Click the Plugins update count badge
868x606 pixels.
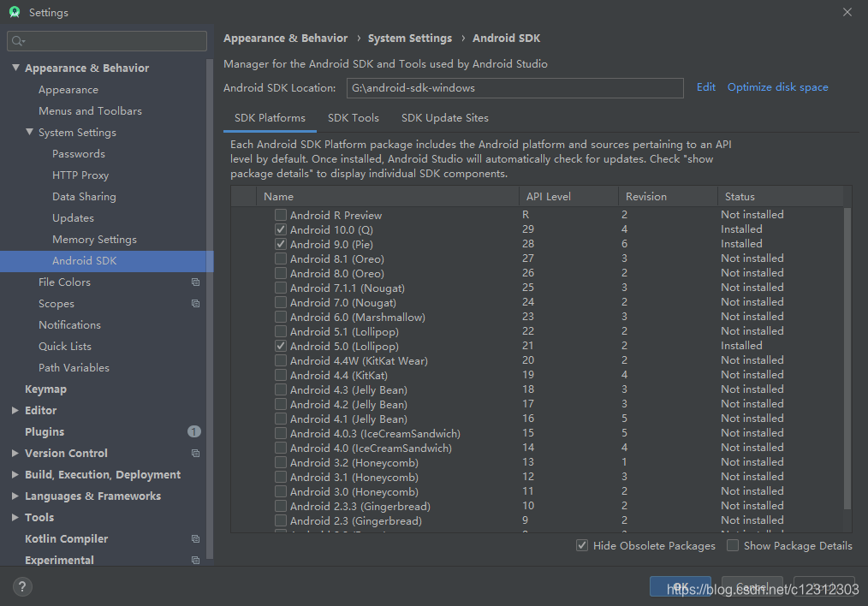pos(193,431)
